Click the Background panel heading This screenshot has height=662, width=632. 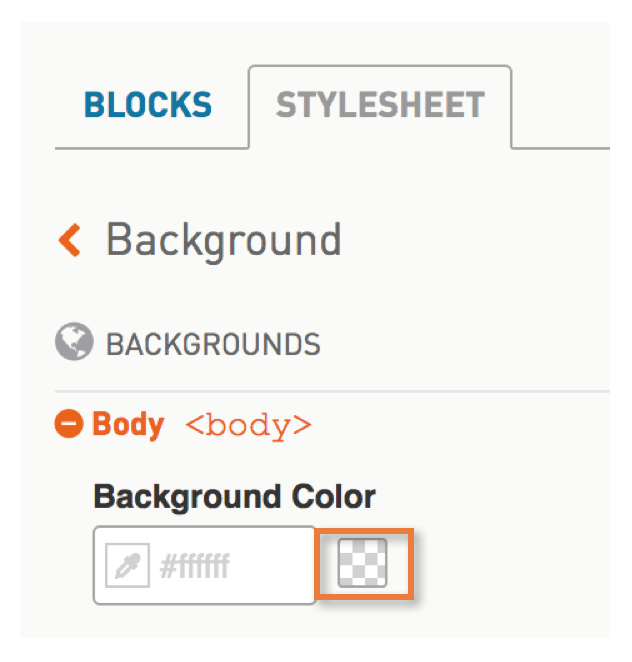[x=224, y=241]
